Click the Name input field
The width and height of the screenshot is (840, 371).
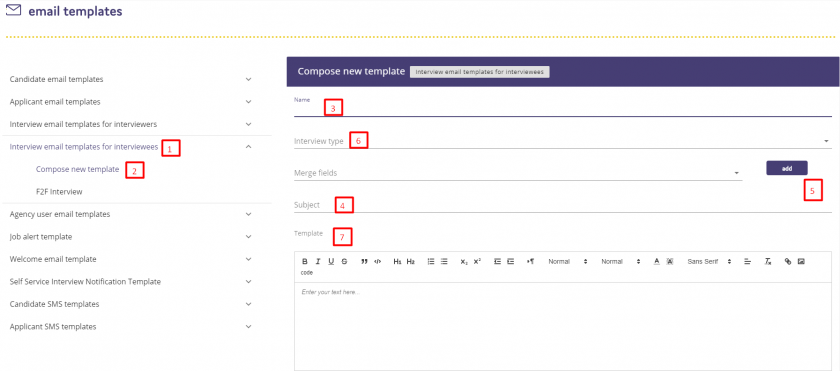(x=562, y=109)
